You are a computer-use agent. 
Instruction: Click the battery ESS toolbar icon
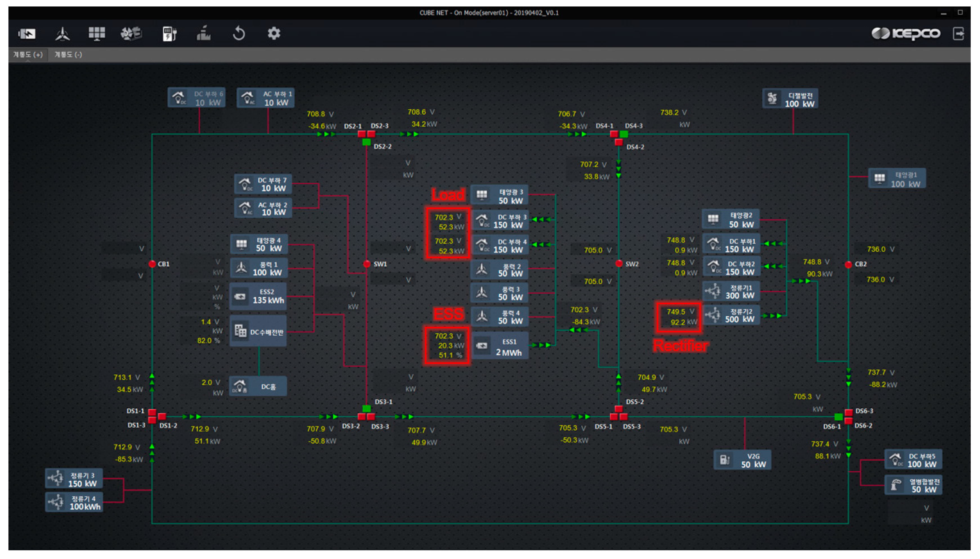tap(27, 34)
